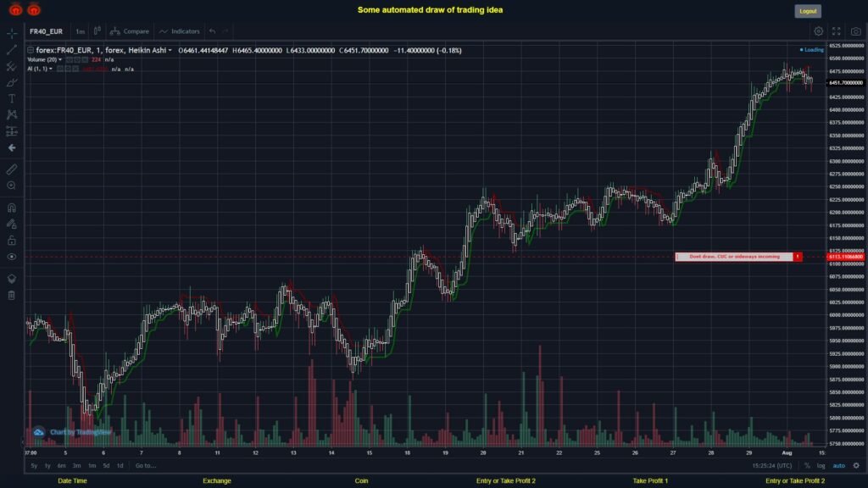Toggle log scale button

(821, 466)
